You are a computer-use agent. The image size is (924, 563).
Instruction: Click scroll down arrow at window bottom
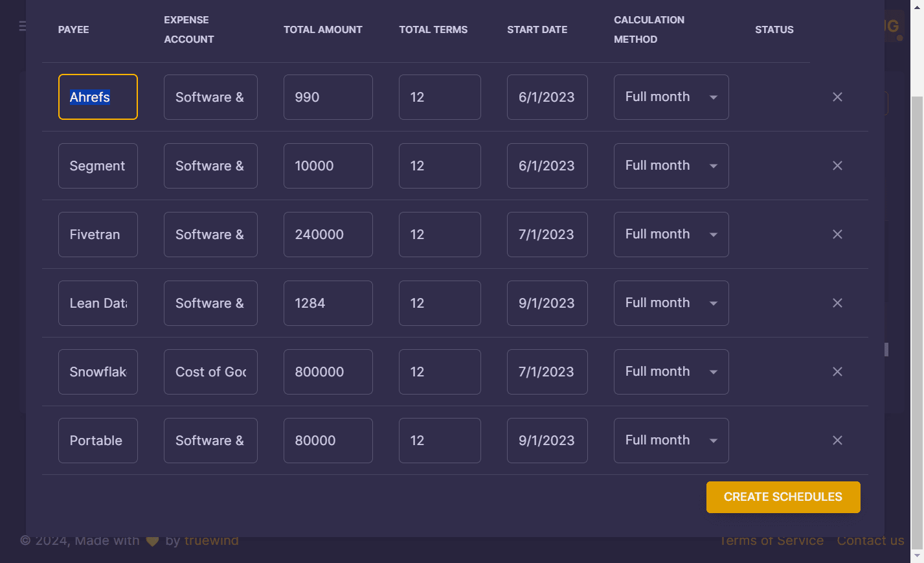917,557
